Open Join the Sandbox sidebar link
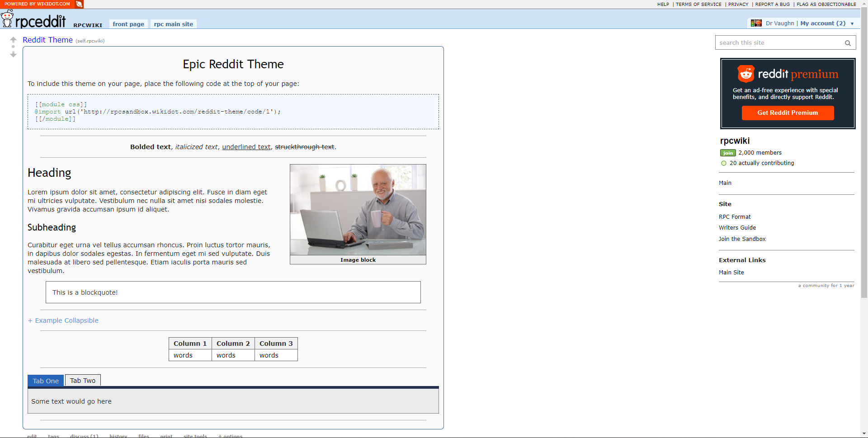 [742, 239]
